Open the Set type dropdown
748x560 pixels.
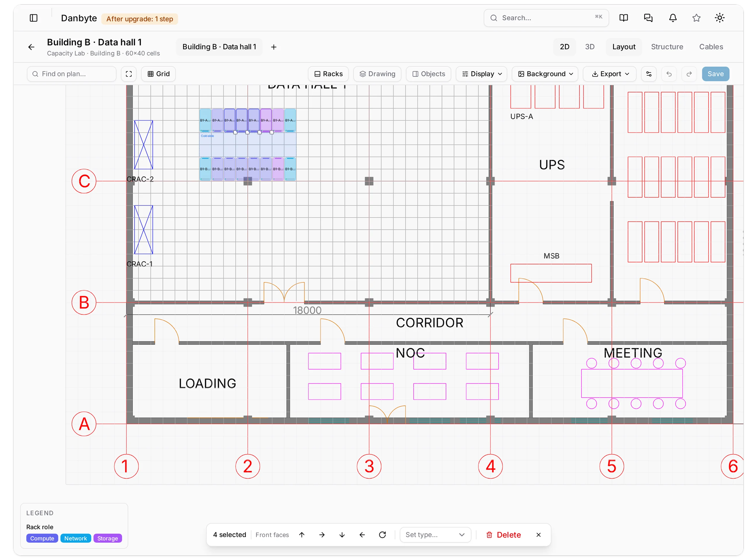coord(435,534)
